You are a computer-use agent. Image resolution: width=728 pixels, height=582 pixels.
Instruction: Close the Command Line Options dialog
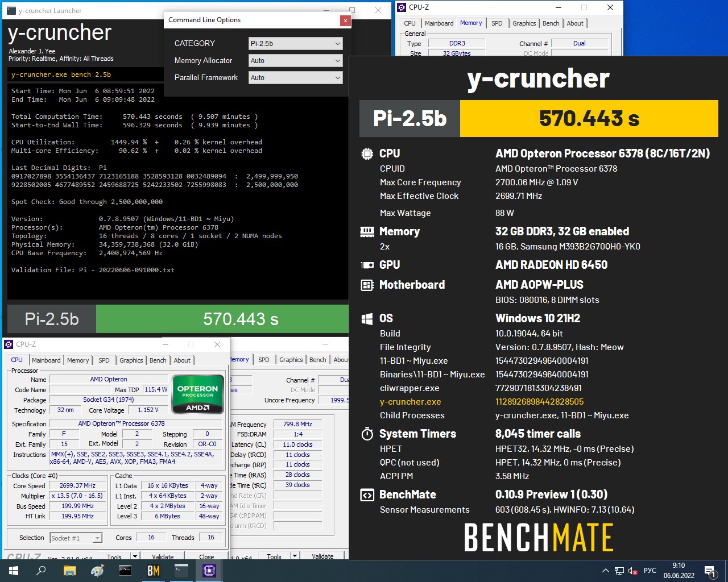coord(345,20)
